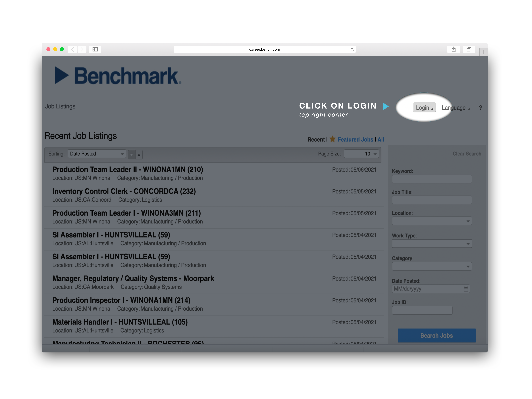Expand the Location dropdown
532x399 pixels.
pos(432,221)
